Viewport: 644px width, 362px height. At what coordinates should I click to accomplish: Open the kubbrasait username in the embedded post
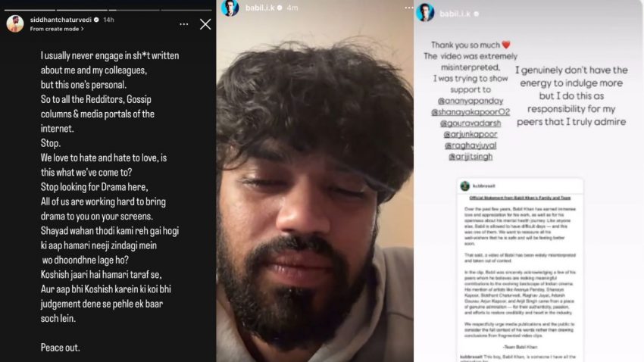(484, 186)
